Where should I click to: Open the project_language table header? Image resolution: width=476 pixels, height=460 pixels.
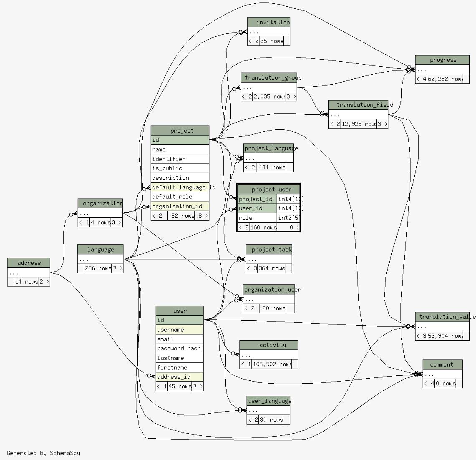[x=268, y=148]
